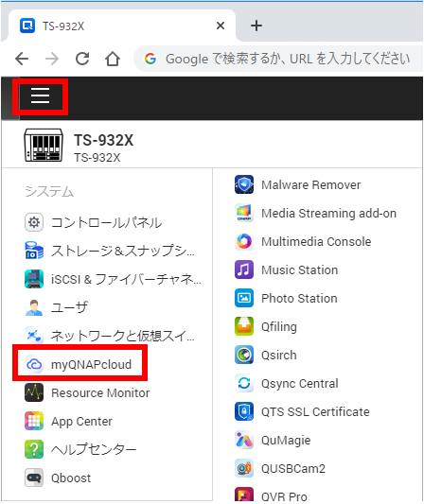The image size is (424, 504).
Task: Go back in browser history
Action: pyautogui.click(x=22, y=59)
